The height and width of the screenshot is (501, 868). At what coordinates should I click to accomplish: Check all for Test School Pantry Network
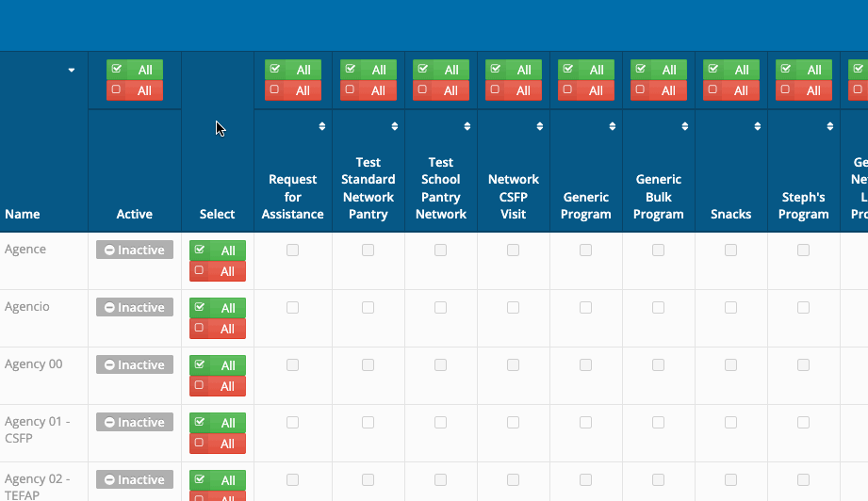441,70
